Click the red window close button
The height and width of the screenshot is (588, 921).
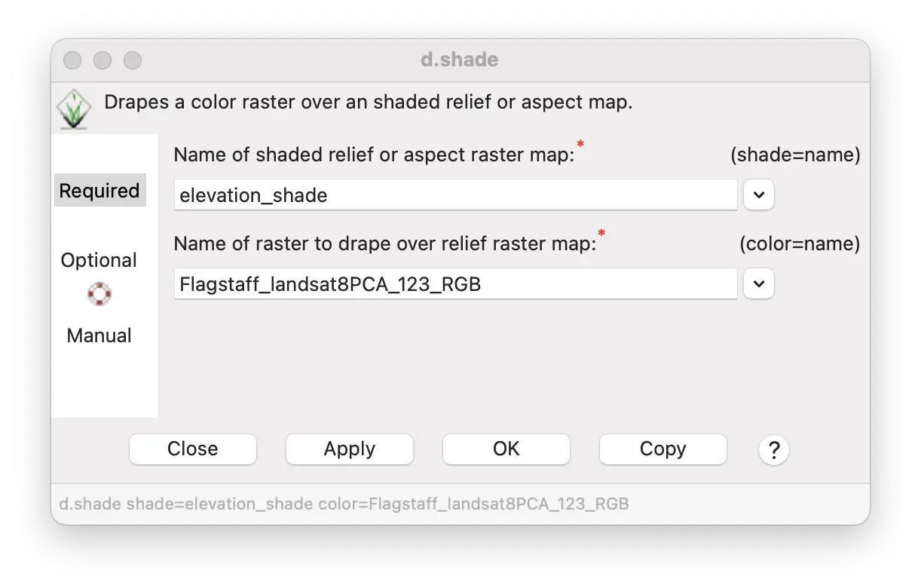(72, 60)
